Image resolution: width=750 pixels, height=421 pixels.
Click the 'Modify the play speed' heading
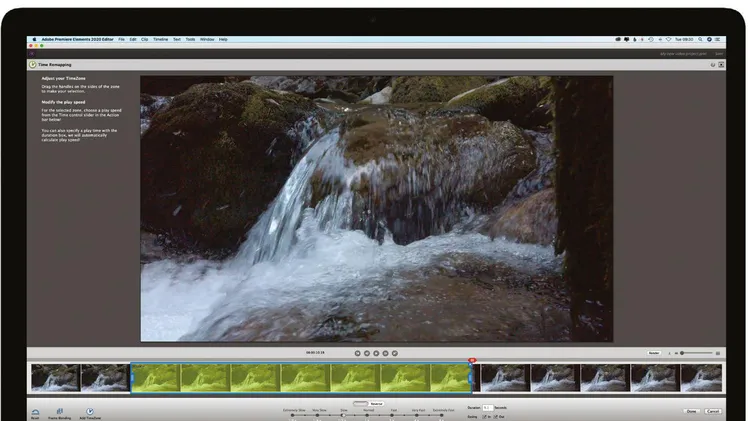point(63,102)
